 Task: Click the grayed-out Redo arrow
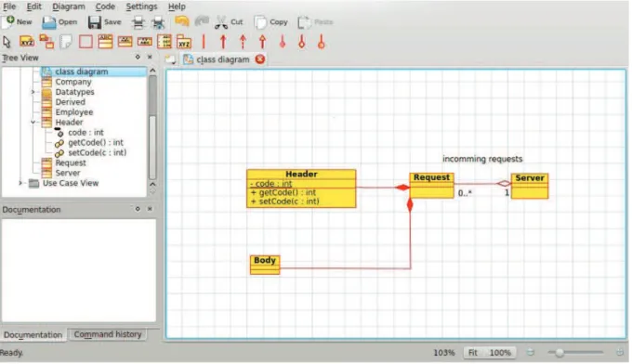point(202,21)
